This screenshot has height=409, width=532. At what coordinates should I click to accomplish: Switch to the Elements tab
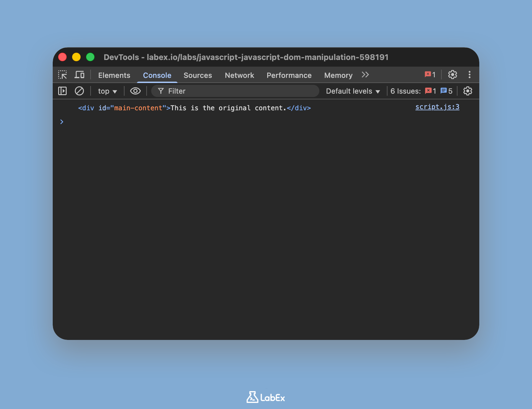(x=114, y=75)
